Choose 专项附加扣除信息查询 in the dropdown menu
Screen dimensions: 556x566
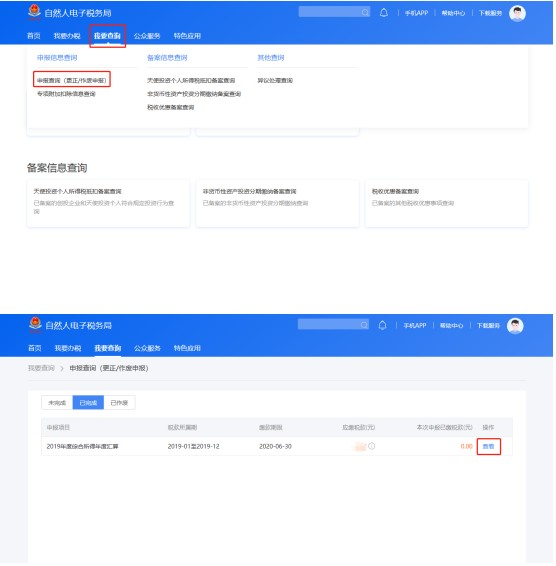coord(66,94)
